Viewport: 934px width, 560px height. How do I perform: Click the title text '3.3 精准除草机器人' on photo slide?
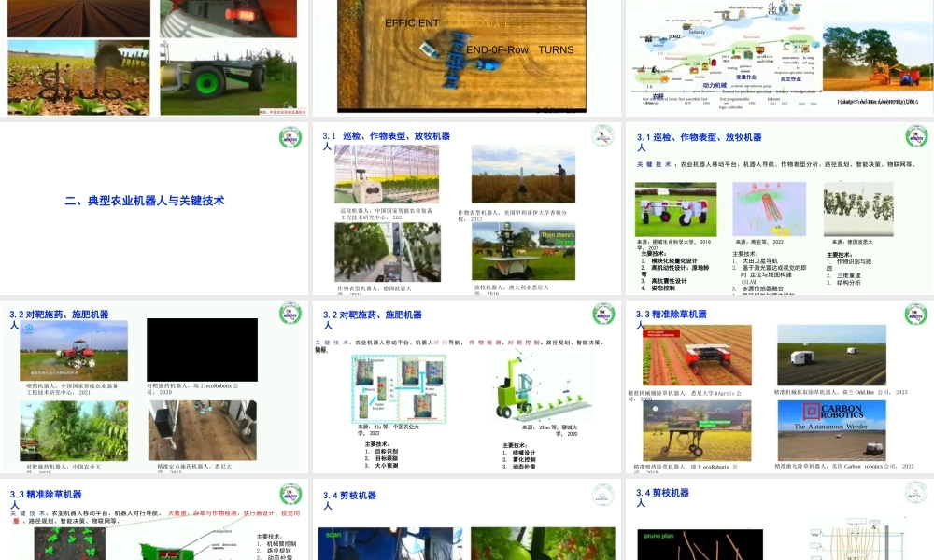click(671, 318)
